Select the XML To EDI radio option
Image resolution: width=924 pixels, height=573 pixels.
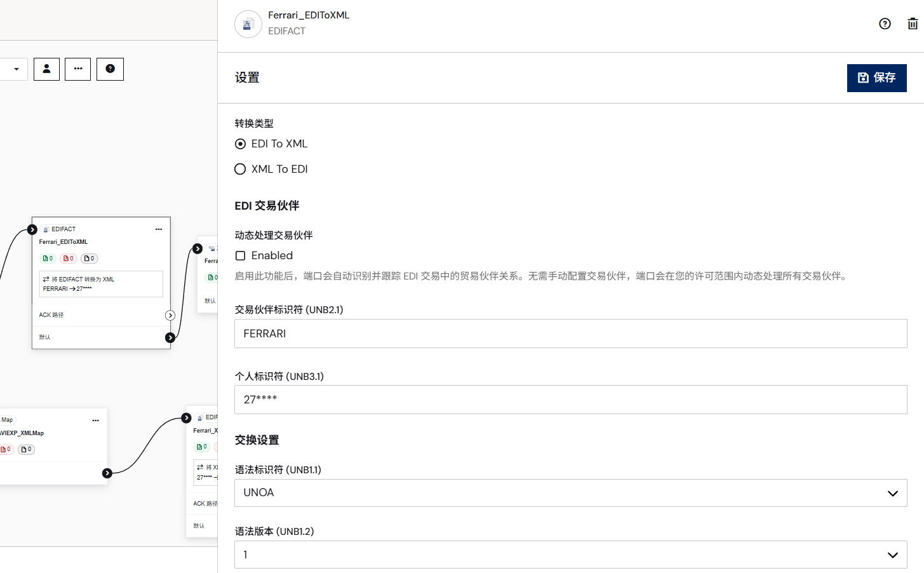pos(240,169)
